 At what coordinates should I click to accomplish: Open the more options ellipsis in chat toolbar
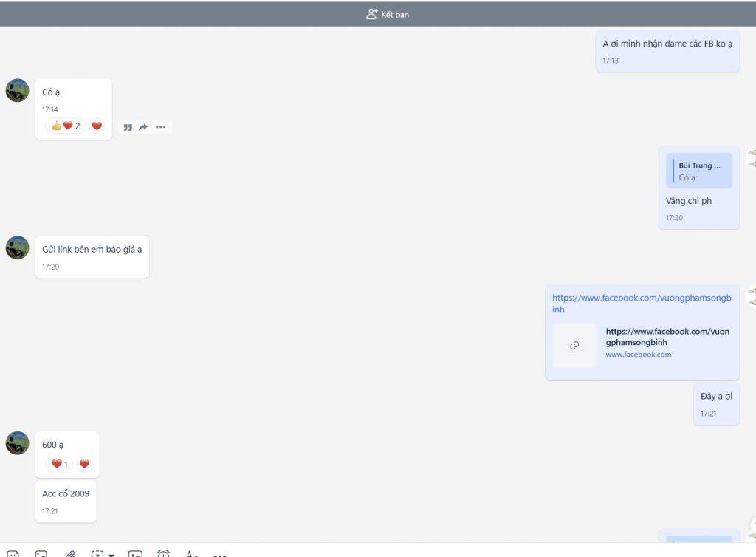click(x=219, y=554)
